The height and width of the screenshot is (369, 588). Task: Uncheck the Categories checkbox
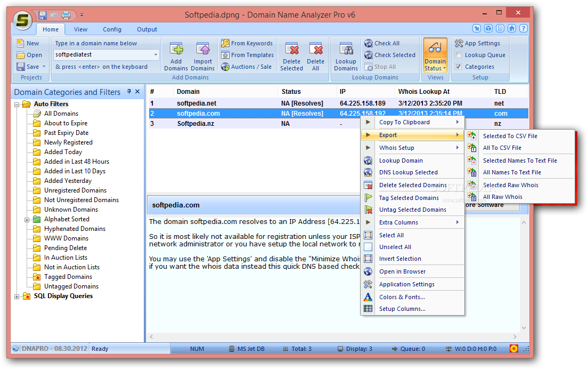click(x=458, y=67)
